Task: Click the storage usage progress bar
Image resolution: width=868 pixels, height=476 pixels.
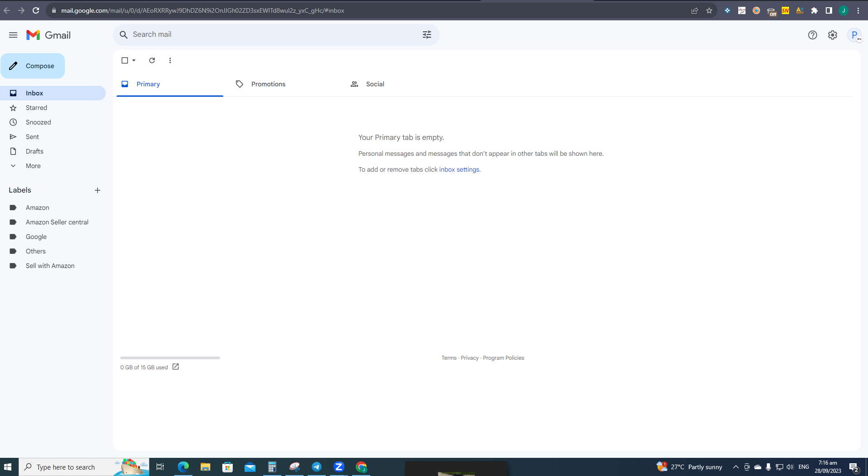Action: point(170,358)
